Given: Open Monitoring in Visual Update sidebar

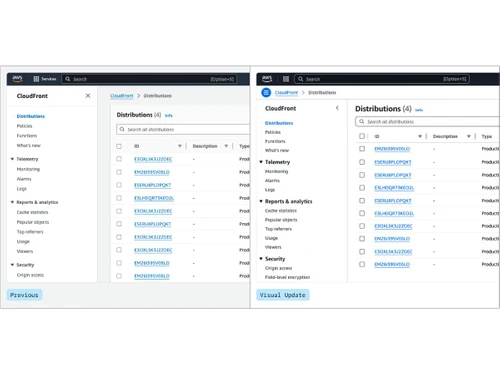Looking at the screenshot, I should click(276, 171).
